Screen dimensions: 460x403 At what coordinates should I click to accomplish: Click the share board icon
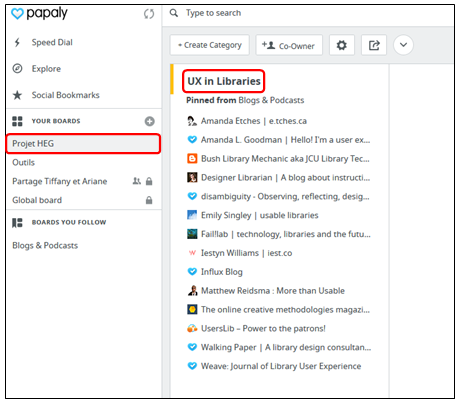374,45
